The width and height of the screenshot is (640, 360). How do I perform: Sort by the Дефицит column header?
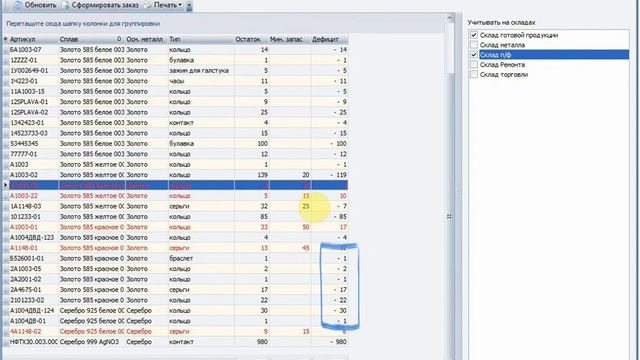click(329, 39)
